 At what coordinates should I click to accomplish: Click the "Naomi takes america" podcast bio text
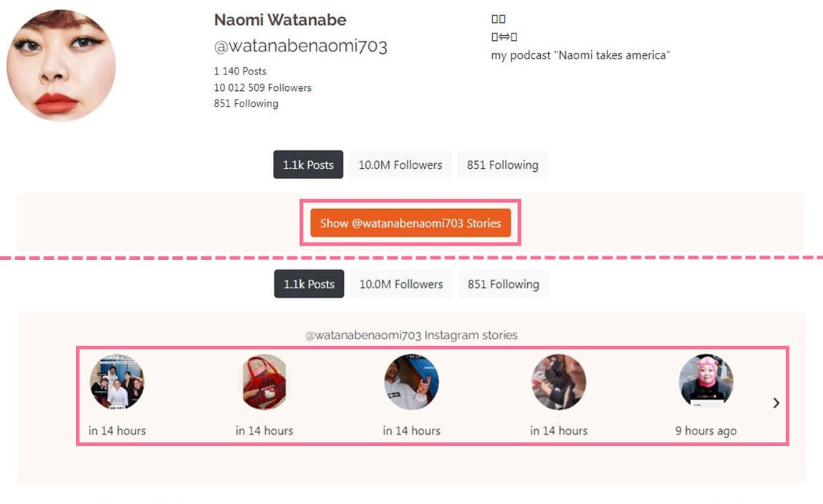pos(580,55)
